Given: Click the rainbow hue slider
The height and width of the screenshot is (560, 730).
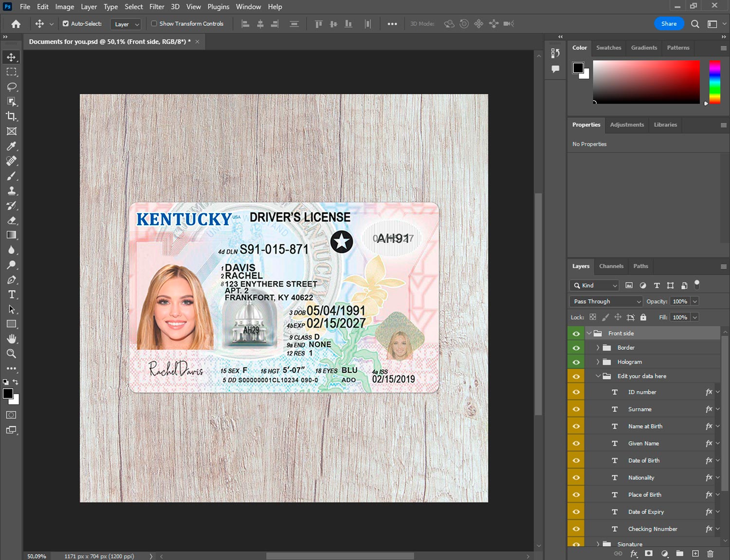Looking at the screenshot, I should click(x=714, y=82).
